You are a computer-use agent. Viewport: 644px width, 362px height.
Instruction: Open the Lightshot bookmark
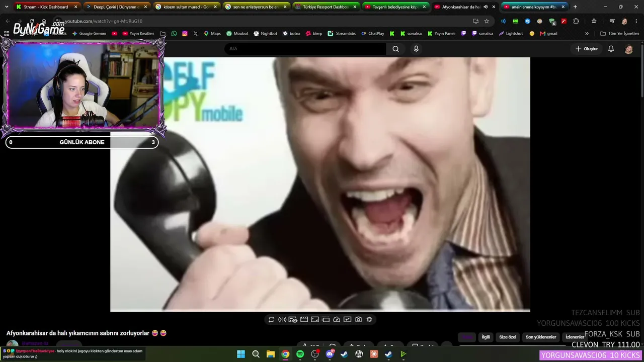pyautogui.click(x=511, y=34)
